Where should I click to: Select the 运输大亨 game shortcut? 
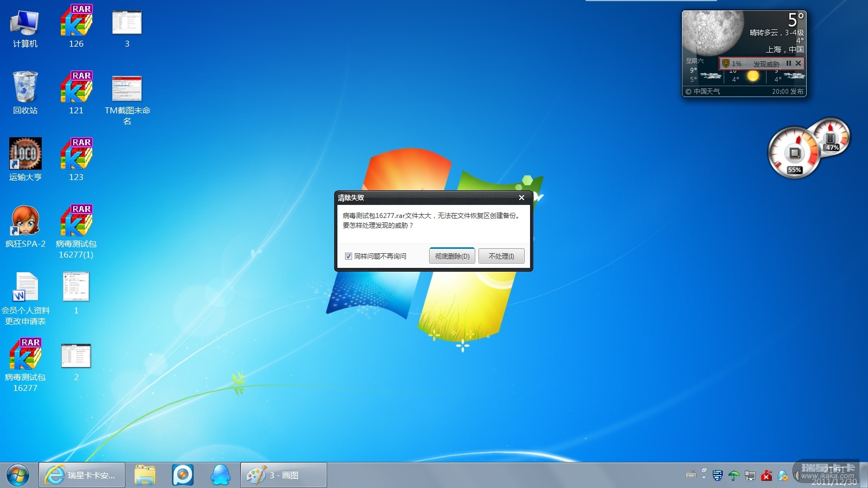(x=25, y=160)
